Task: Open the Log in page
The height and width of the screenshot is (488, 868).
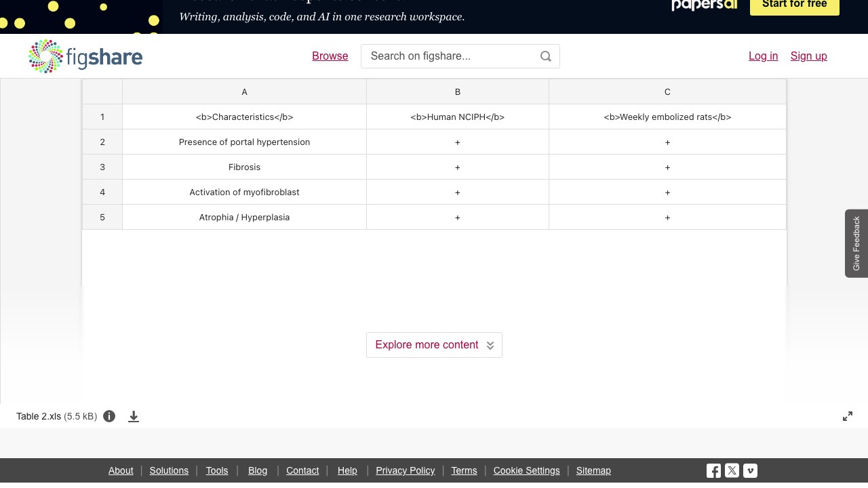Action: pos(764,56)
